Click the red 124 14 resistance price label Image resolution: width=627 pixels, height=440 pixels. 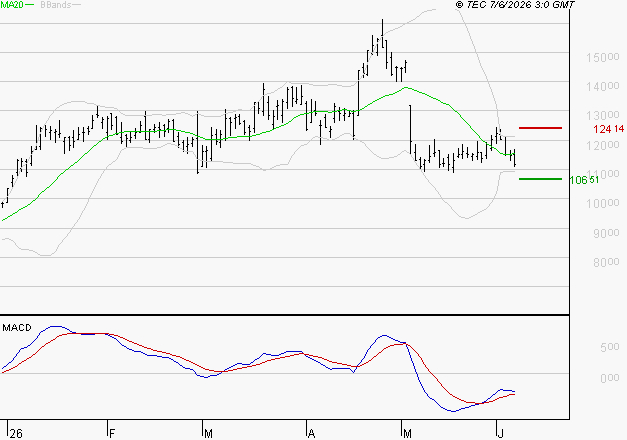609,129
